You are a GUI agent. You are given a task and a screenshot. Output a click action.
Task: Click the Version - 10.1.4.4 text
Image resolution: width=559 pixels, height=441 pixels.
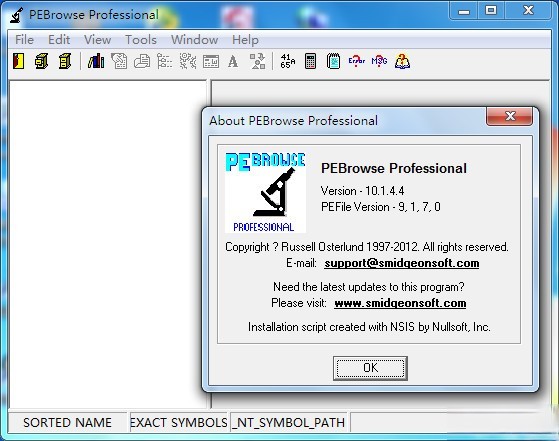pyautogui.click(x=362, y=191)
